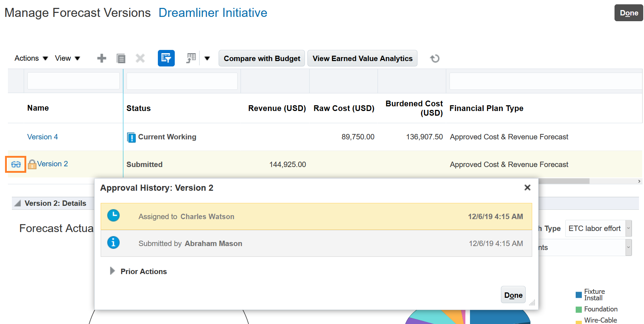Click the Refresh icon in the toolbar
This screenshot has height=324, width=644.
(434, 58)
